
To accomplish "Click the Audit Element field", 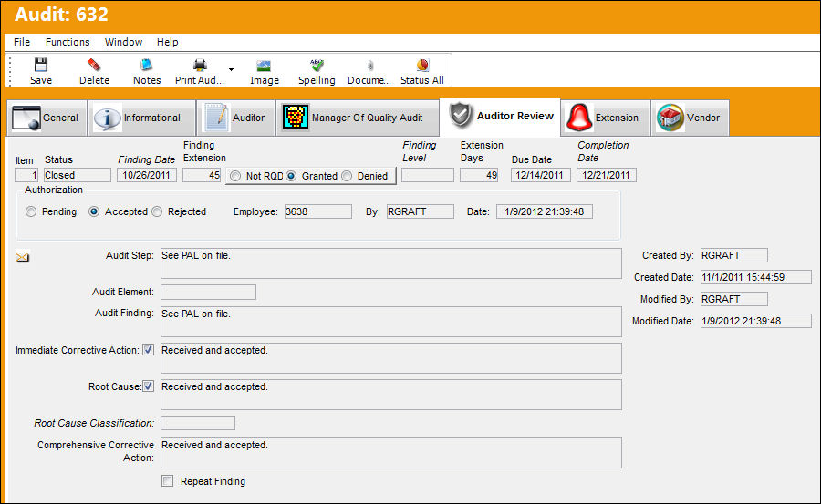I will [208, 292].
